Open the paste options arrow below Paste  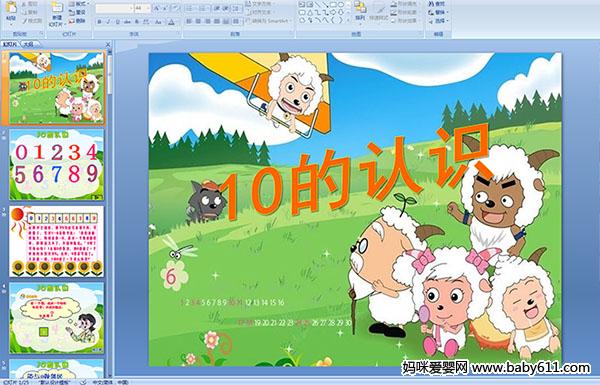pyautogui.click(x=11, y=24)
